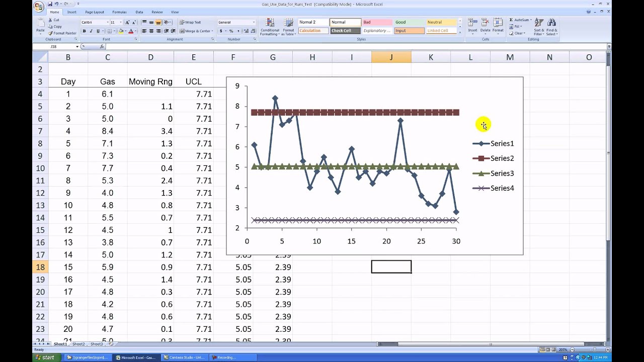644x362 pixels.
Task: Switch to the Review tab
Action: pos(157,12)
